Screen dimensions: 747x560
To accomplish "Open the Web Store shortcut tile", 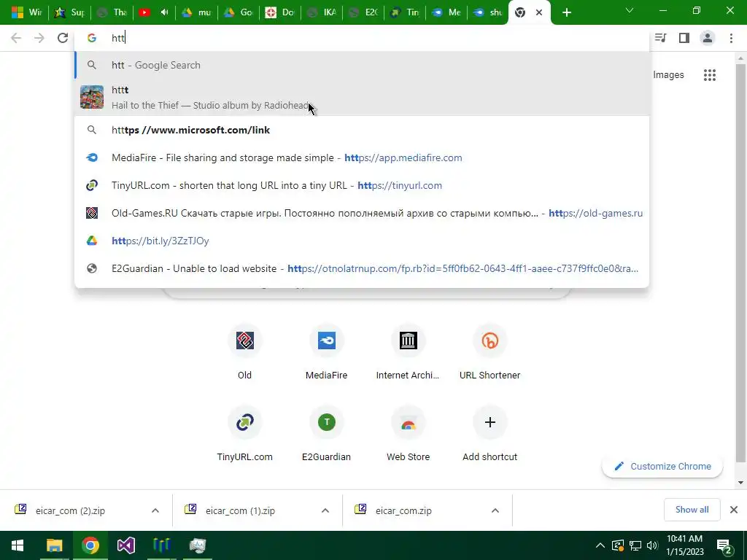I will click(x=408, y=435).
